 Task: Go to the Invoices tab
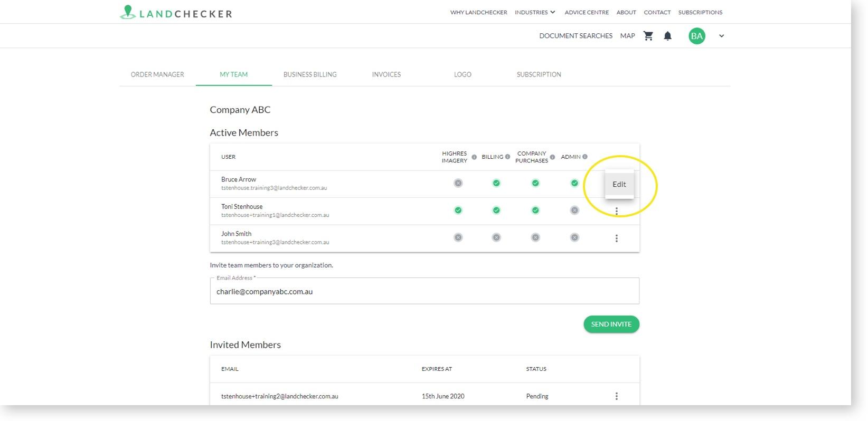386,74
